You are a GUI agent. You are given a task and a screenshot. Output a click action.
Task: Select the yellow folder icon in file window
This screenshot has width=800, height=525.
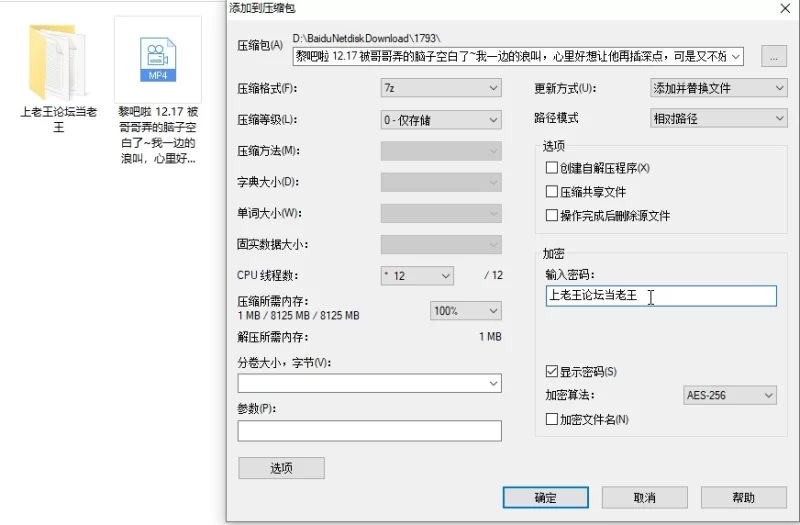coord(57,61)
